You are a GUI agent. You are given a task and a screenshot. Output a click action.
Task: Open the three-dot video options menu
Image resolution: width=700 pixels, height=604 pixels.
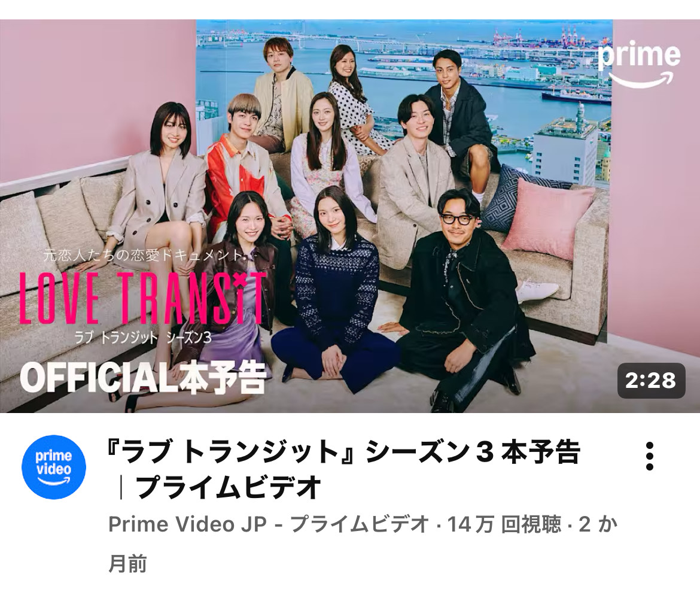650,456
